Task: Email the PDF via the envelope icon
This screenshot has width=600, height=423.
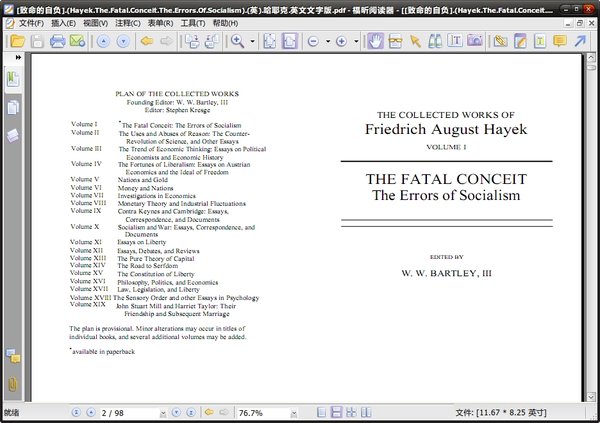Action: pos(77,41)
